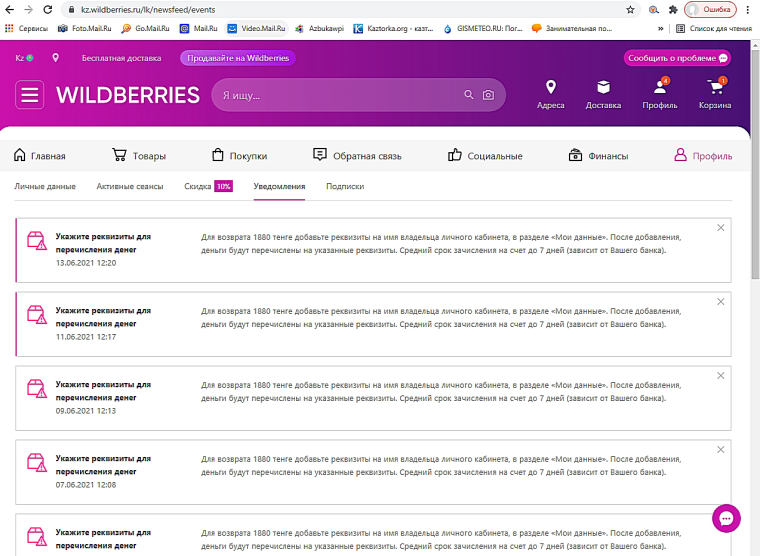760x556 pixels.
Task: Open Доставка box icon in header
Action: click(603, 92)
